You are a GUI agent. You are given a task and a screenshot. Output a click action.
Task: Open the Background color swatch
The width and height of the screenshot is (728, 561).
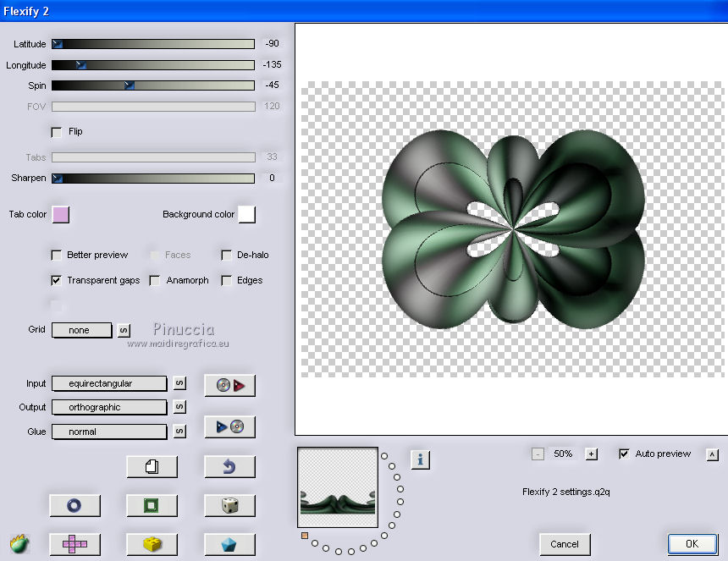click(247, 214)
